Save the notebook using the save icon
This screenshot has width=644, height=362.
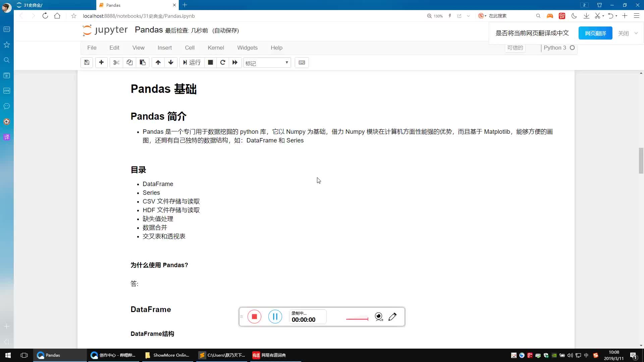[x=87, y=62]
